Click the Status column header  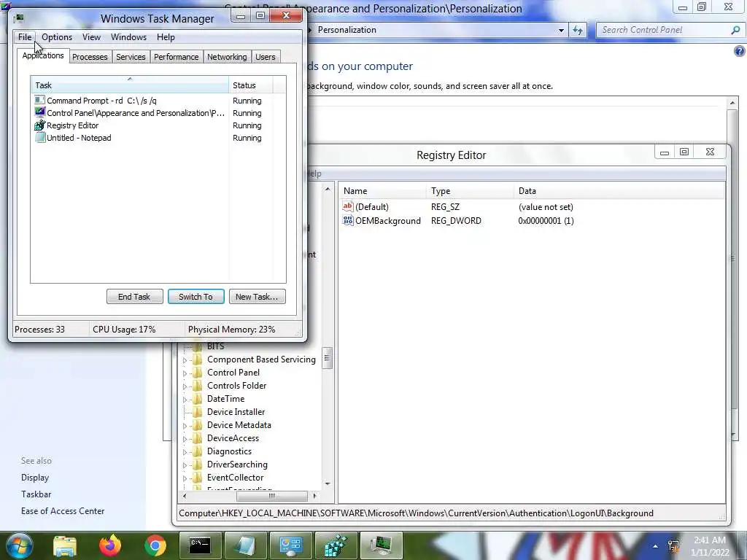click(251, 85)
